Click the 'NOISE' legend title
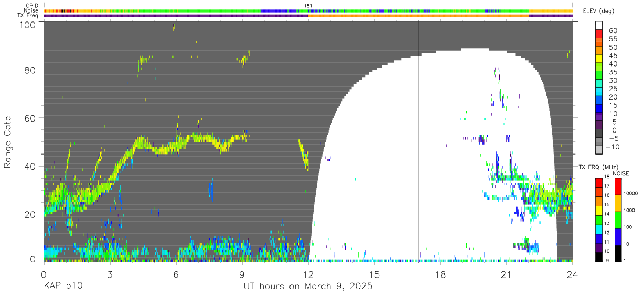The width and height of the screenshot is (644, 297). tap(620, 173)
